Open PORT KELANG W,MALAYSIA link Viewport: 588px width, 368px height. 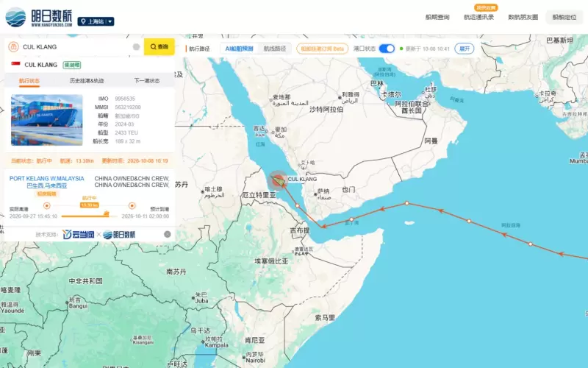click(x=47, y=178)
